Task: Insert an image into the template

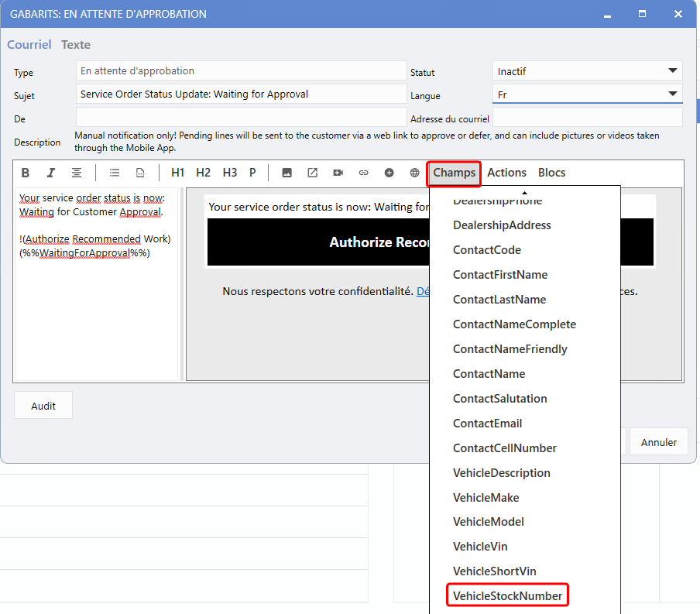Action: pyautogui.click(x=287, y=173)
